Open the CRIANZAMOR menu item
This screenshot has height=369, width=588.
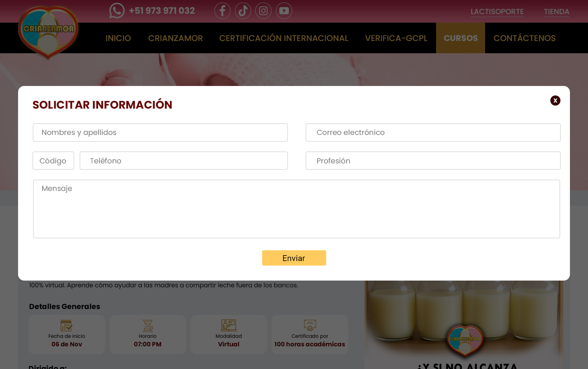point(175,38)
